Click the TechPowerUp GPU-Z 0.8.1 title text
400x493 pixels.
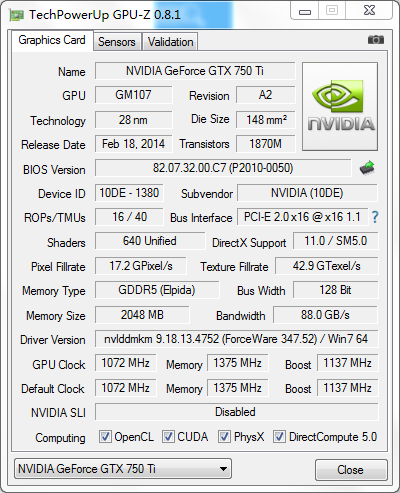click(x=105, y=15)
